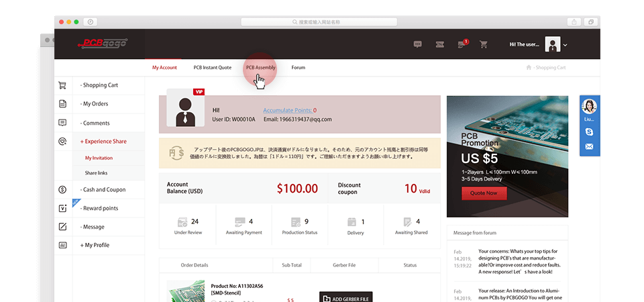Click the ADD GERBER FILE button
This screenshot has width=644, height=302.
tap(345, 297)
